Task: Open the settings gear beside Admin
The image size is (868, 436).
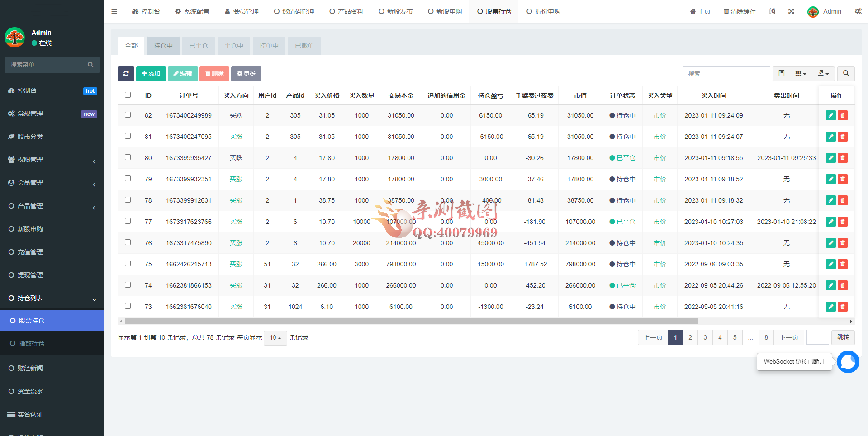Action: [x=858, y=11]
